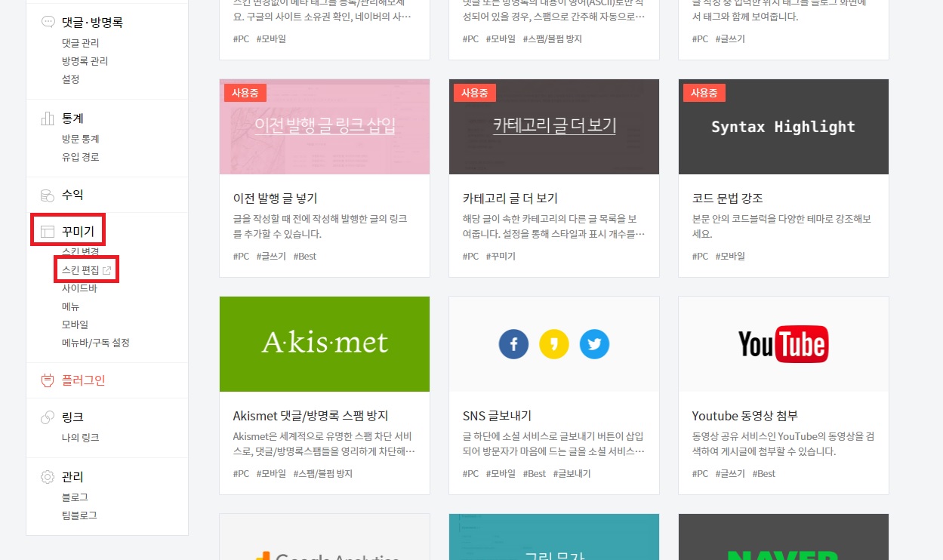
Task: Open the 플러그인 menu section
Action: (83, 380)
